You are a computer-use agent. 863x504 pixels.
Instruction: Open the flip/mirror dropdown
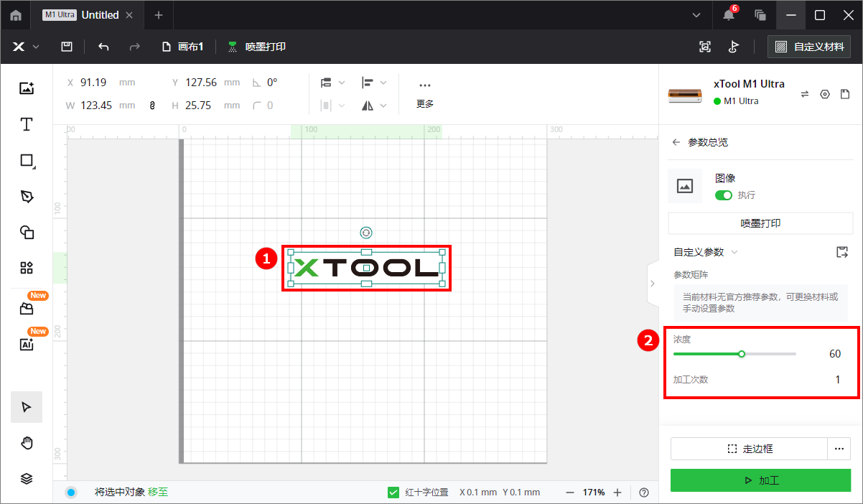click(x=374, y=105)
